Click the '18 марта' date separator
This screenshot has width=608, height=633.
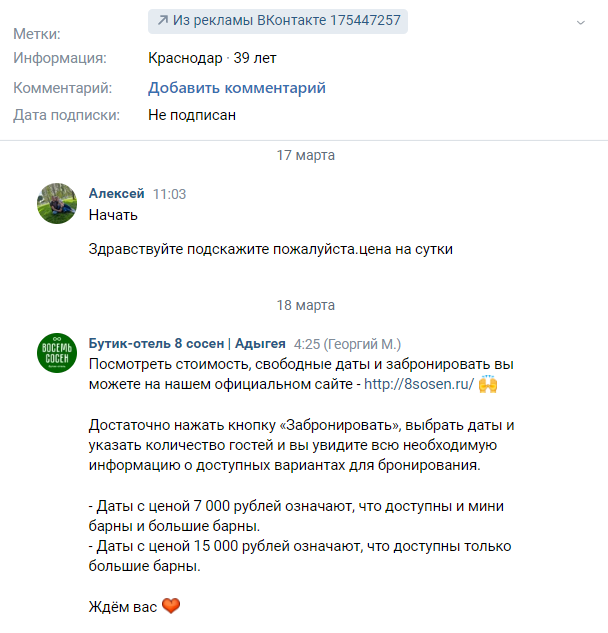(x=305, y=305)
